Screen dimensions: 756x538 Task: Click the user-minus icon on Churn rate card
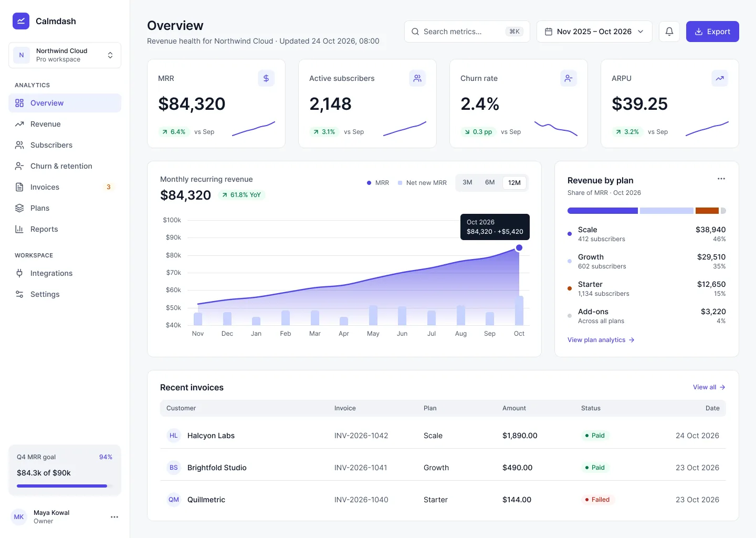[x=569, y=78]
